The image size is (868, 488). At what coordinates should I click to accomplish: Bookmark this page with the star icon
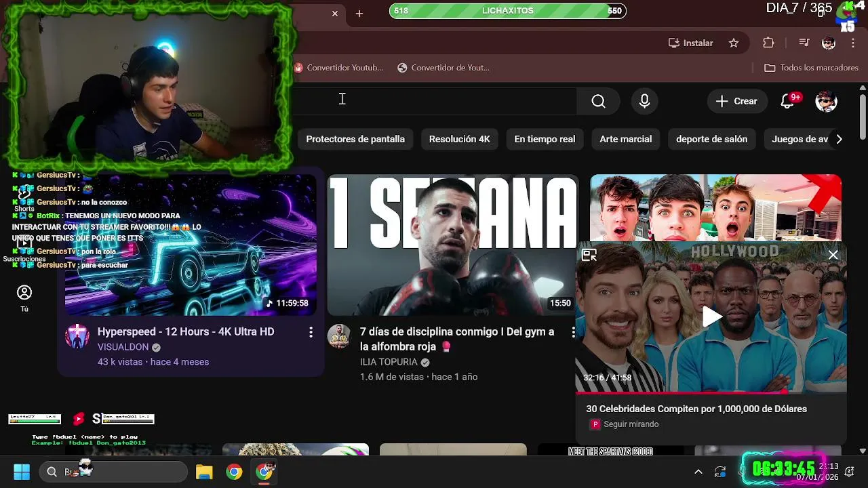pos(734,43)
